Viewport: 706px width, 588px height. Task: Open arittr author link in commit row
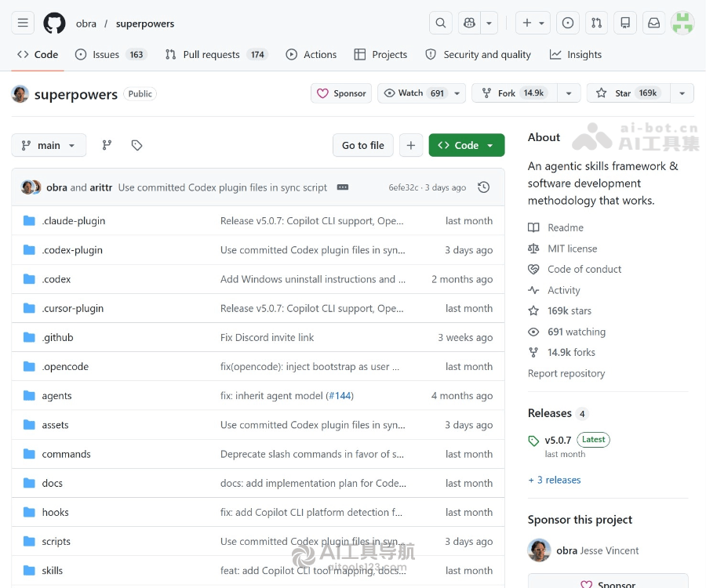[101, 187]
